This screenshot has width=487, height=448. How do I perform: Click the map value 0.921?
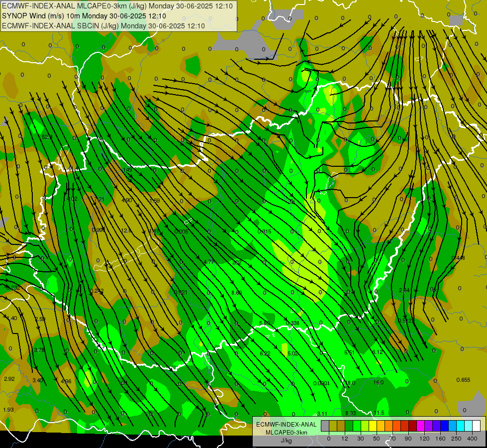coord(181,292)
